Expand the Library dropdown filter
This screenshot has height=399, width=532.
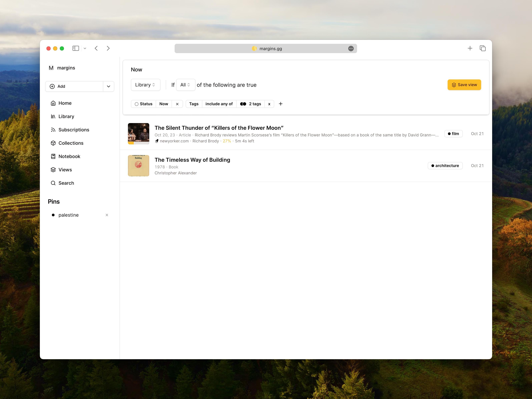pos(145,85)
